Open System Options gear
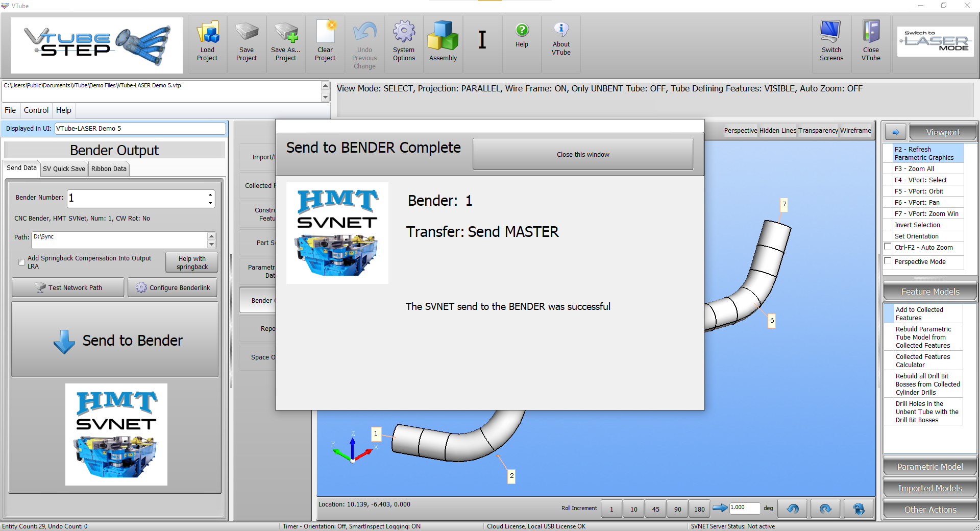The width and height of the screenshot is (980, 531). click(x=404, y=32)
